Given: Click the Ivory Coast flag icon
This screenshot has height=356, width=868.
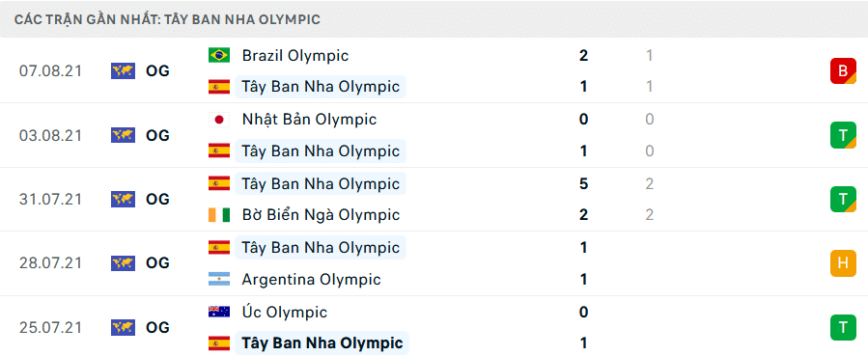Looking at the screenshot, I should [218, 214].
